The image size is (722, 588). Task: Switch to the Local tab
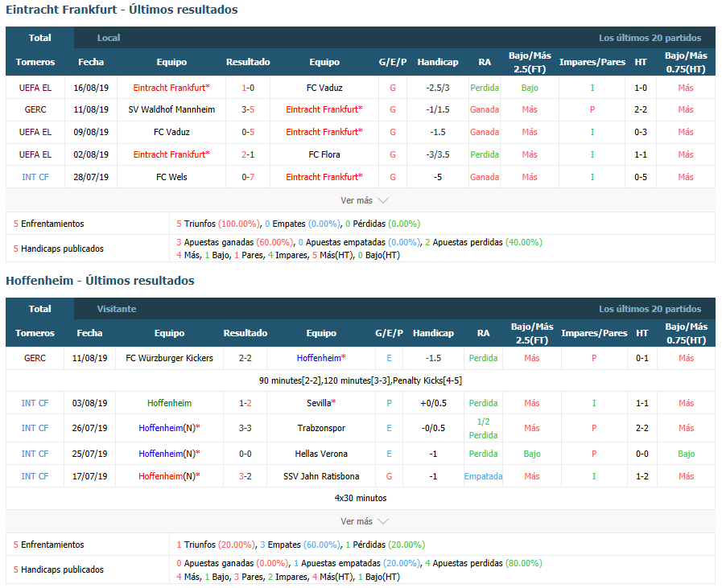tap(108, 38)
